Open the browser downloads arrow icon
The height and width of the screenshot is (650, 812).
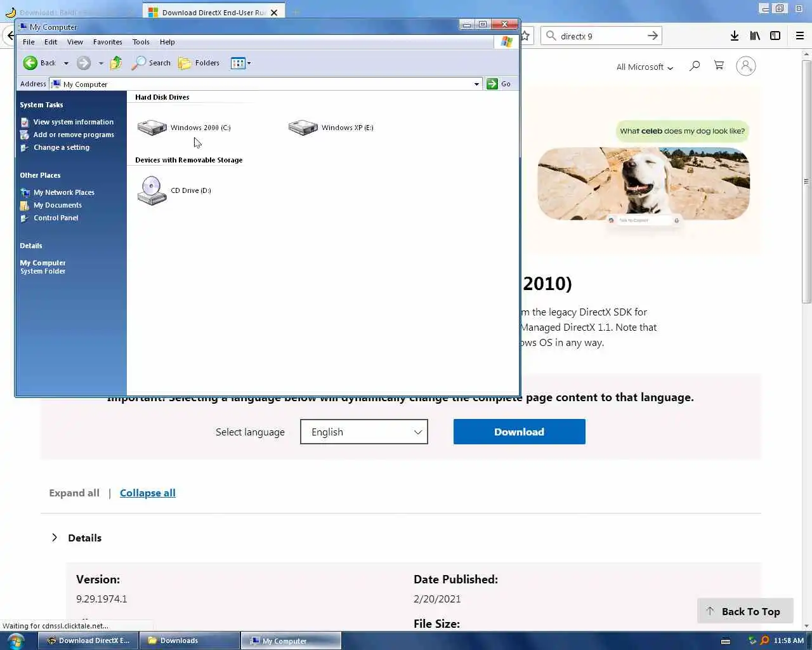click(x=735, y=36)
